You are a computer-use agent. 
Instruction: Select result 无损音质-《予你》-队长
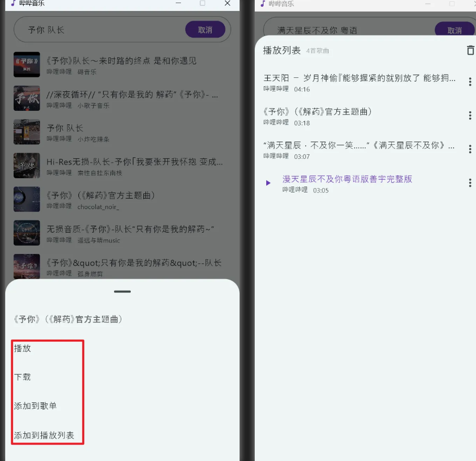[x=130, y=229]
